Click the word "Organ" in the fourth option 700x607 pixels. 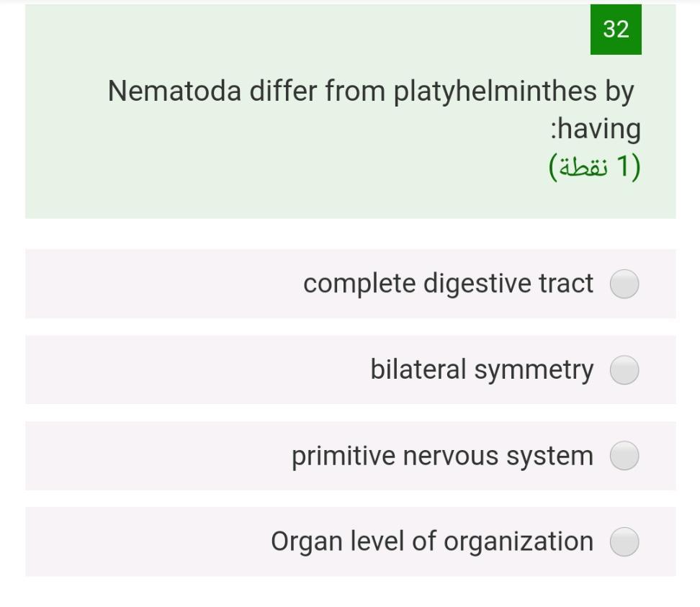(x=307, y=542)
